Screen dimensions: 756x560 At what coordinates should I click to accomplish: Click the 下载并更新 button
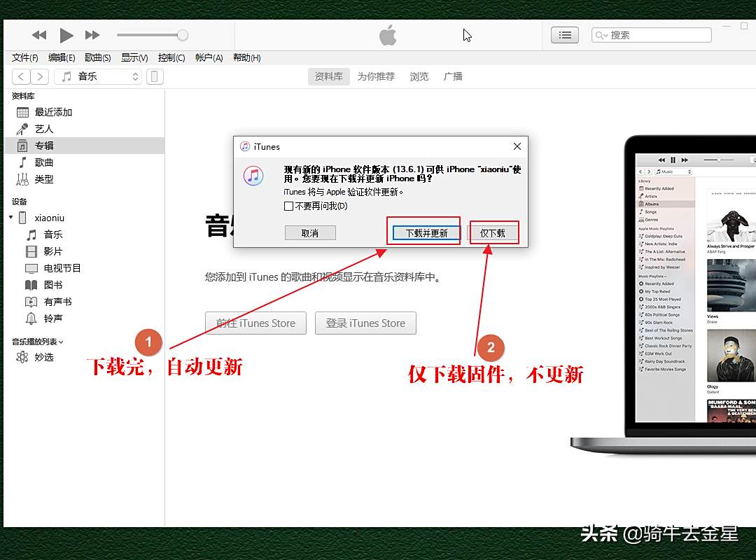pyautogui.click(x=426, y=233)
